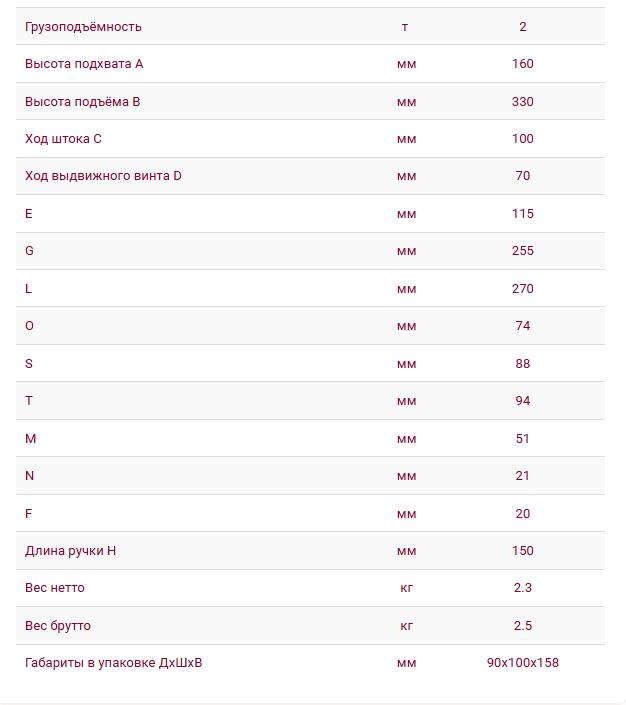This screenshot has height=705, width=626.
Task: Click the Ход выдвижного винта D label
Action: pos(103,176)
